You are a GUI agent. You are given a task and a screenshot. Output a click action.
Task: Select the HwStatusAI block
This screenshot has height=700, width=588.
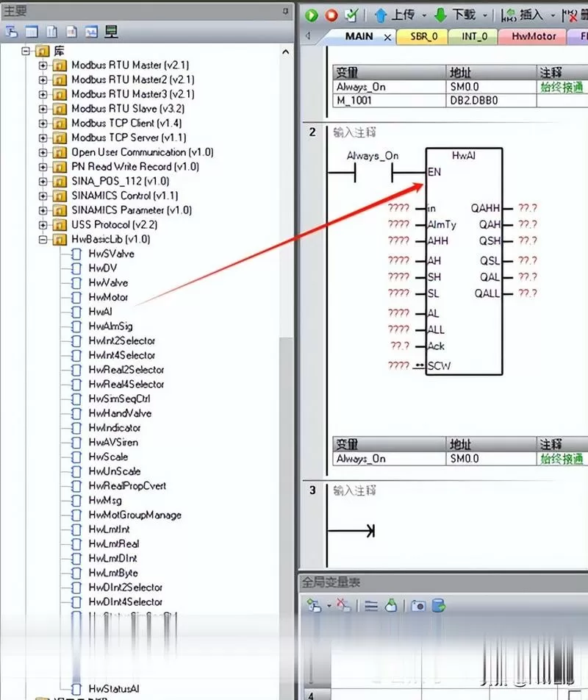(x=114, y=689)
